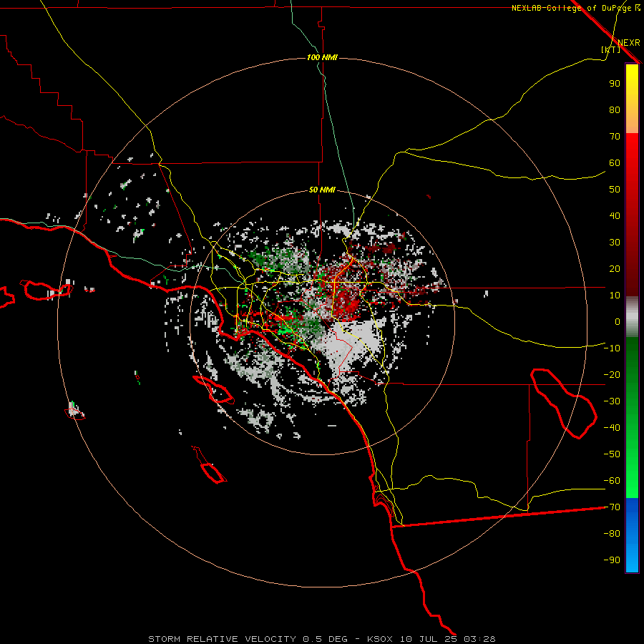Viewport: 644px width, 644px height.
Task: Click the '[KT]' units label
Action: click(611, 49)
